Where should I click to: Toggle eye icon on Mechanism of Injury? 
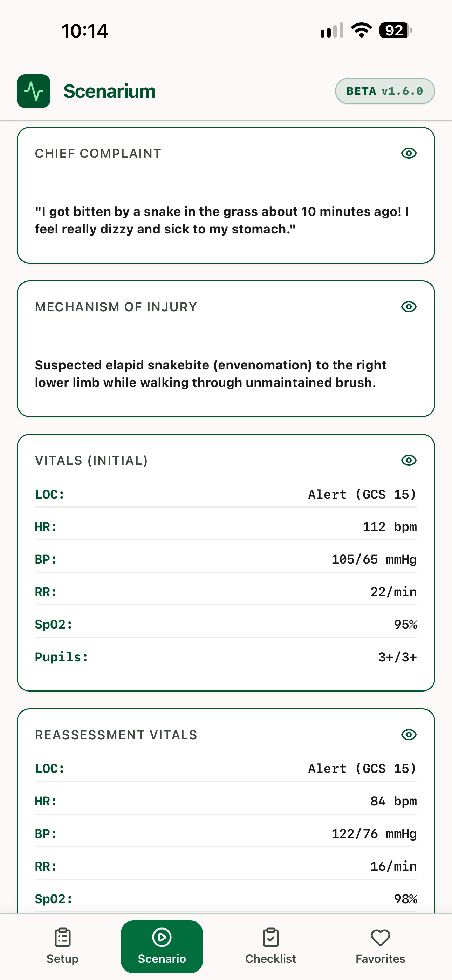409,307
